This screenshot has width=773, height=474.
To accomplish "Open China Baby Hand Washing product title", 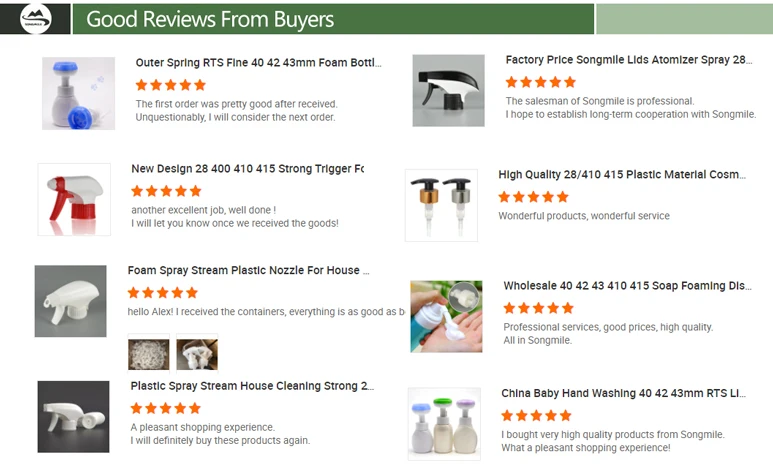I will (623, 393).
